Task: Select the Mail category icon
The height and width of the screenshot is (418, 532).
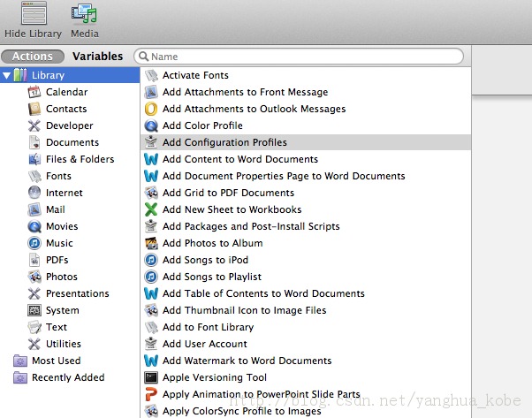Action: coord(34,209)
